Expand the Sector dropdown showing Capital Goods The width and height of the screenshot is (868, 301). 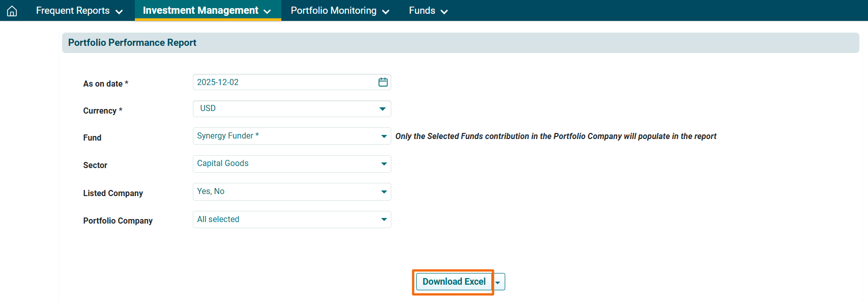tap(291, 163)
